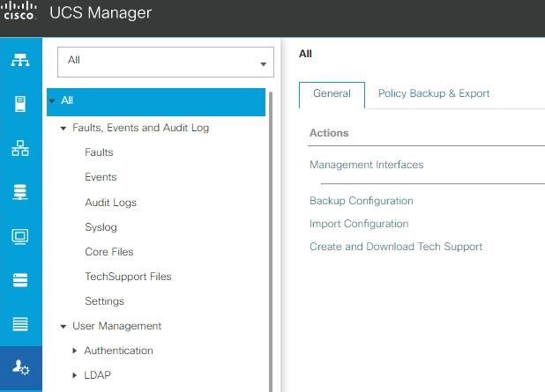Select the User Management tree label
This screenshot has width=545, height=392.
pyautogui.click(x=116, y=326)
